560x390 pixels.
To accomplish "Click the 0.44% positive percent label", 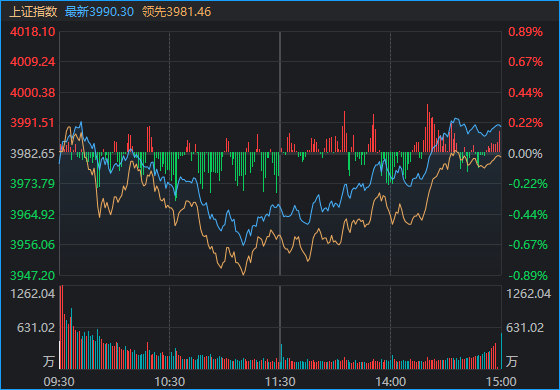I will (525, 93).
